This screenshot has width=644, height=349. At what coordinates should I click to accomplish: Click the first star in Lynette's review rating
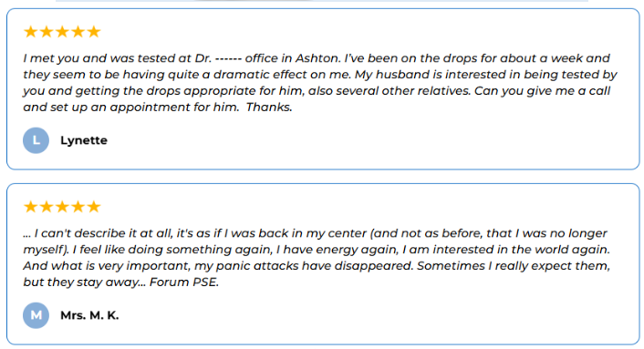[x=31, y=32]
